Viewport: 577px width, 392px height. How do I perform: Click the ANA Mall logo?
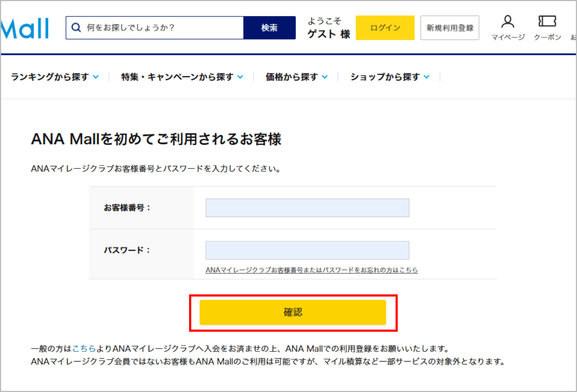coord(25,28)
